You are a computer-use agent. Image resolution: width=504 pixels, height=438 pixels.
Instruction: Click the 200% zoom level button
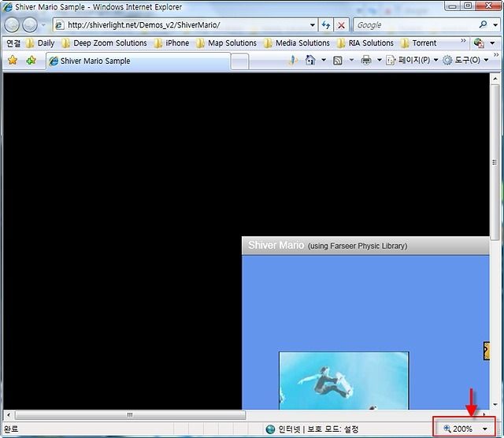458,429
